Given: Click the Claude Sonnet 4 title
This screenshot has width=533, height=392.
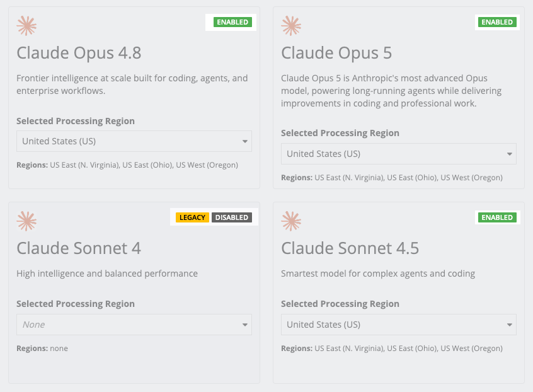Looking at the screenshot, I should tap(79, 248).
